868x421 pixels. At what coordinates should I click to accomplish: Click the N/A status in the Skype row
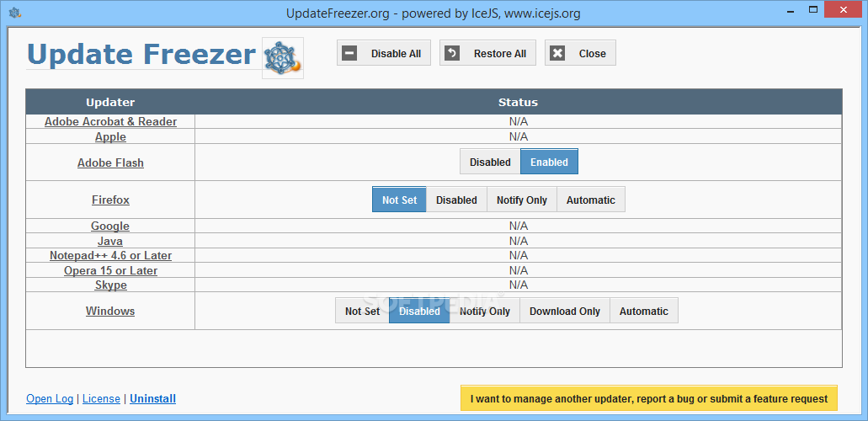518,285
